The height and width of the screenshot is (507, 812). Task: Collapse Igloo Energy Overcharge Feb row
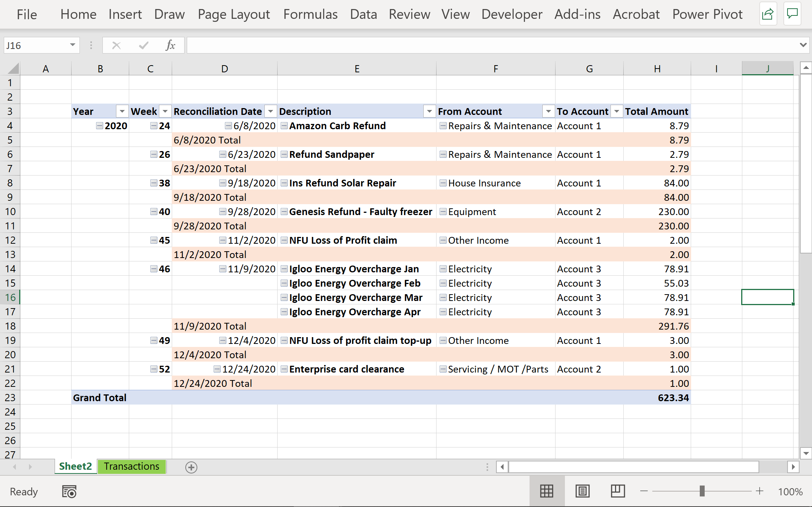tap(284, 283)
